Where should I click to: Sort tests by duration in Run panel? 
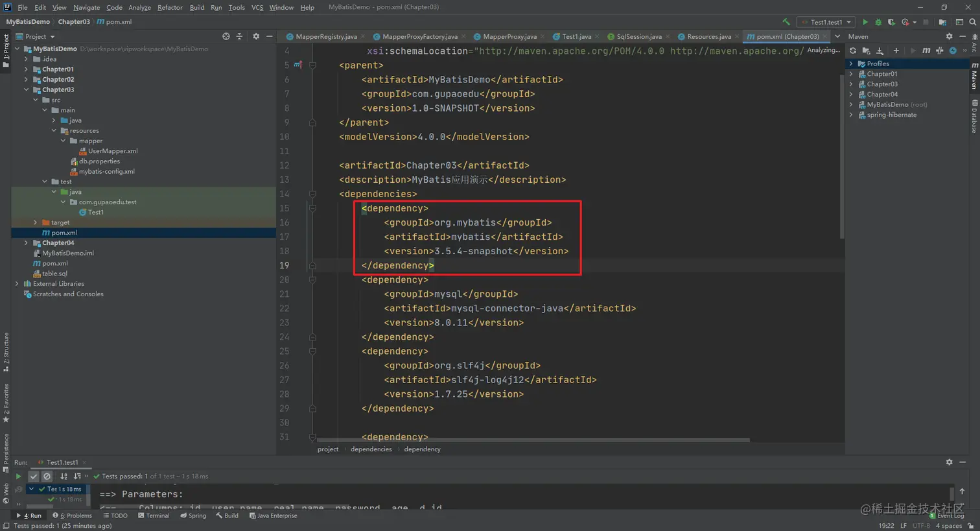(x=77, y=476)
